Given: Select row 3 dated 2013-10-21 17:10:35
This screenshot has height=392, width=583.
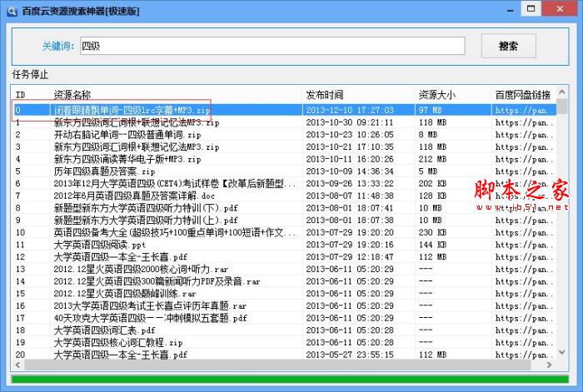Looking at the screenshot, I should pyautogui.click(x=285, y=146).
